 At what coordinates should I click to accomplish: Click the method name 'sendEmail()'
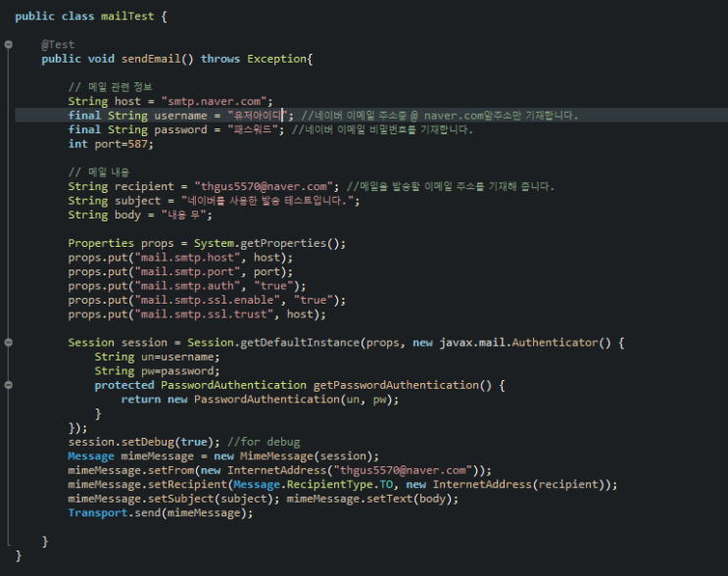click(158, 59)
